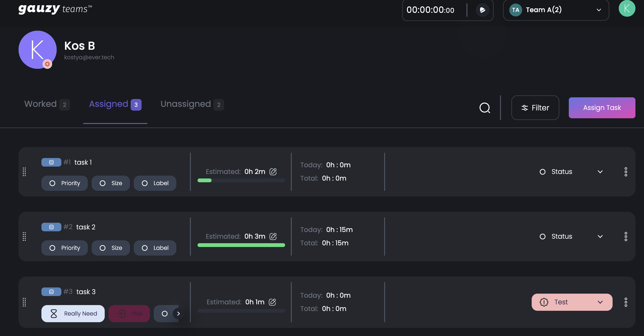This screenshot has width=644, height=336.
Task: Click the issue type badge of task 2
Action: [51, 227]
